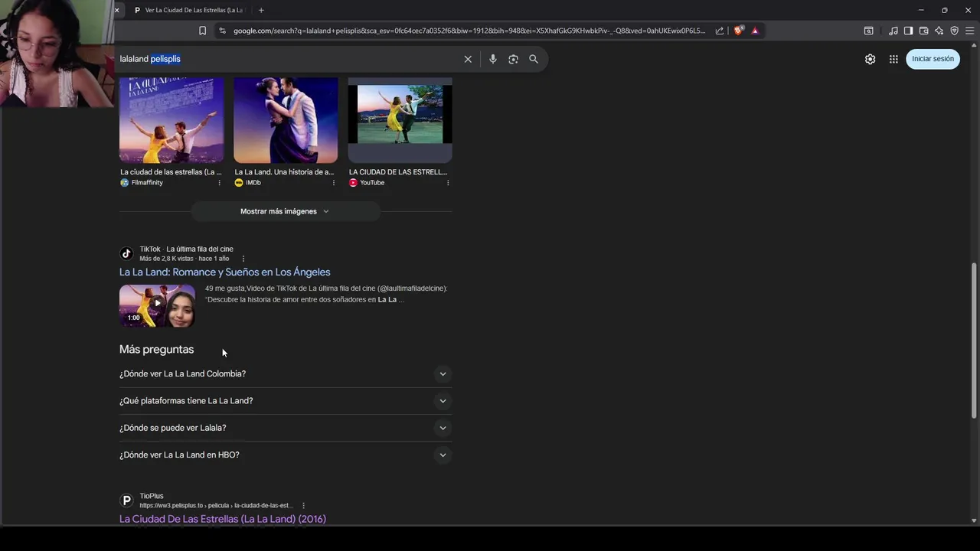980x551 pixels.
Task: Click the TioPlus site name
Action: coord(152,496)
